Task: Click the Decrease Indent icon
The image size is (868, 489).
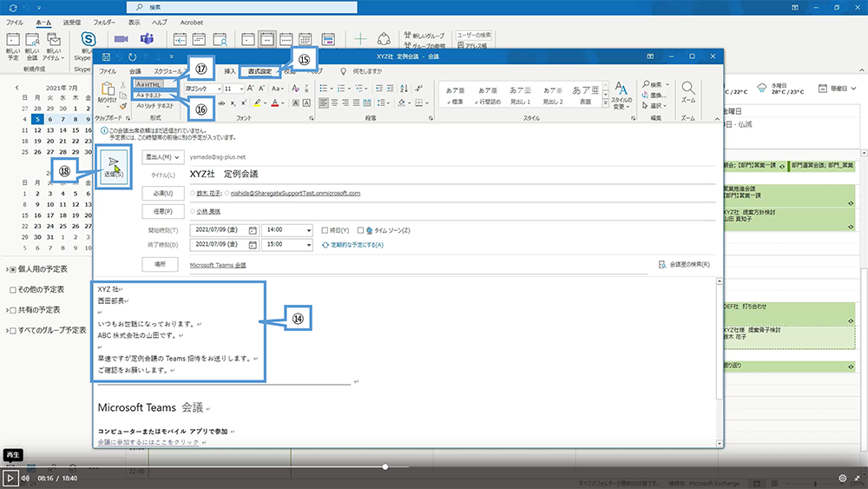Action: click(379, 88)
